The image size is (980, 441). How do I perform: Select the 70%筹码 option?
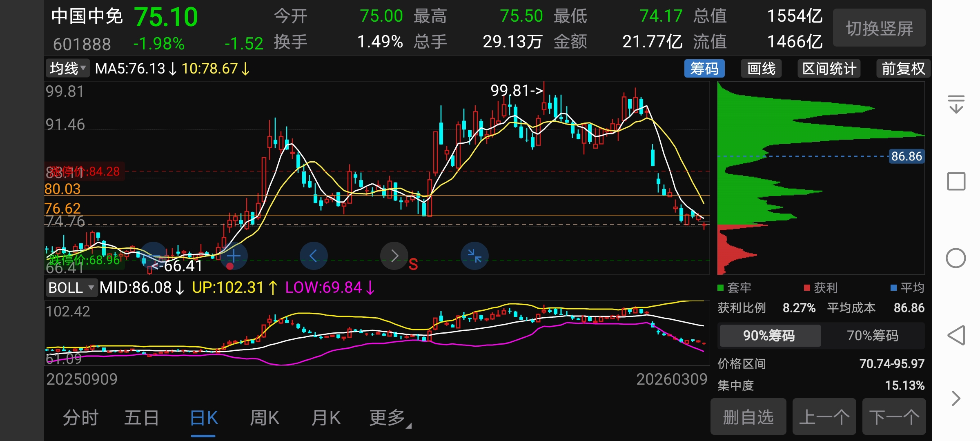coord(873,336)
